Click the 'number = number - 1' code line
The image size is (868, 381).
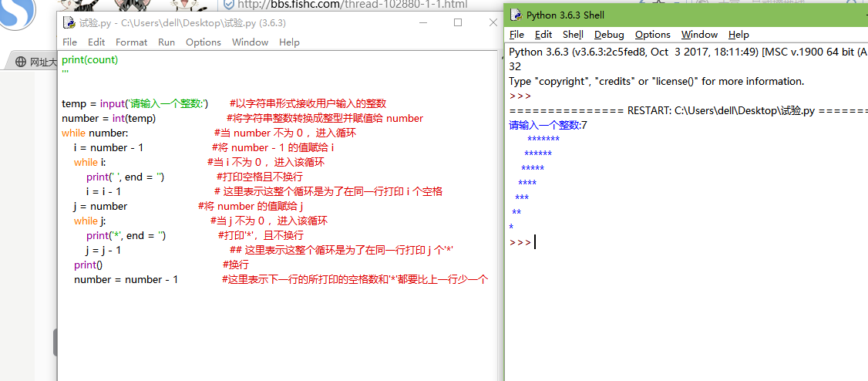[126, 280]
